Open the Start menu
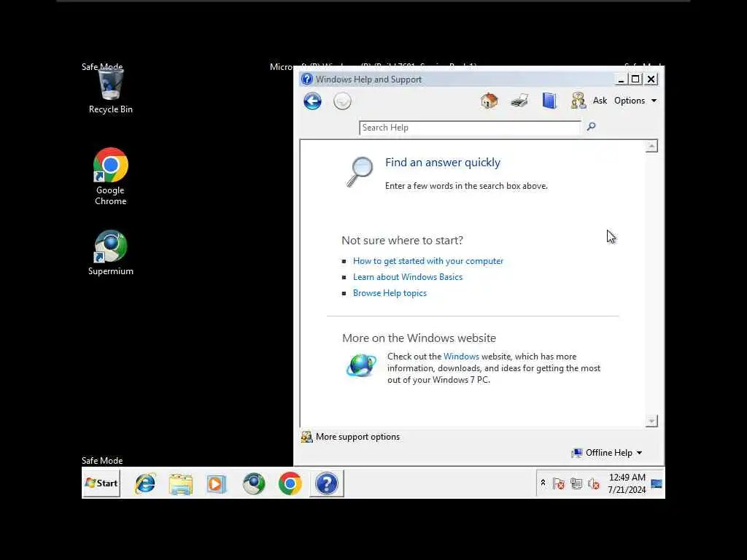 click(x=101, y=483)
